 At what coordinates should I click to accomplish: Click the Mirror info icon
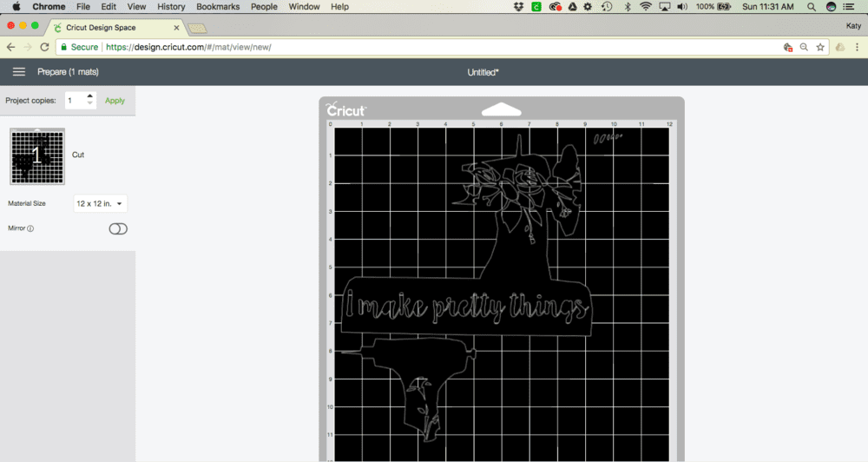pyautogui.click(x=30, y=229)
